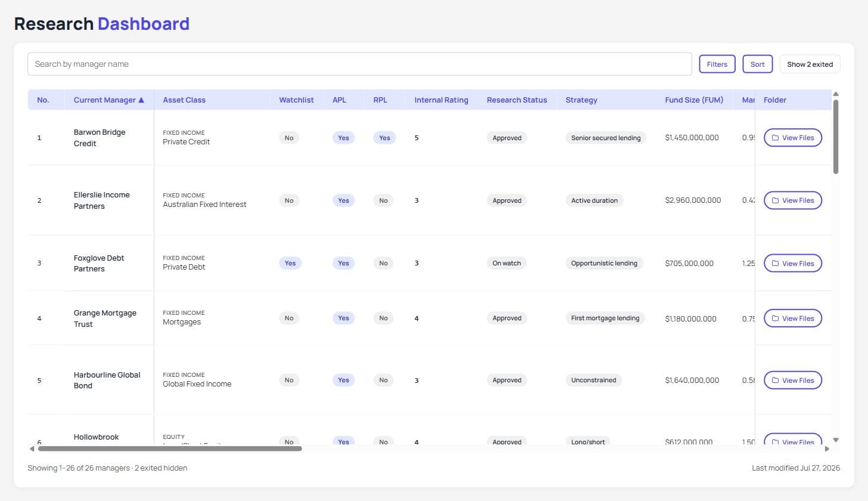Click the Watchlist column header
868x501 pixels.
click(x=296, y=100)
